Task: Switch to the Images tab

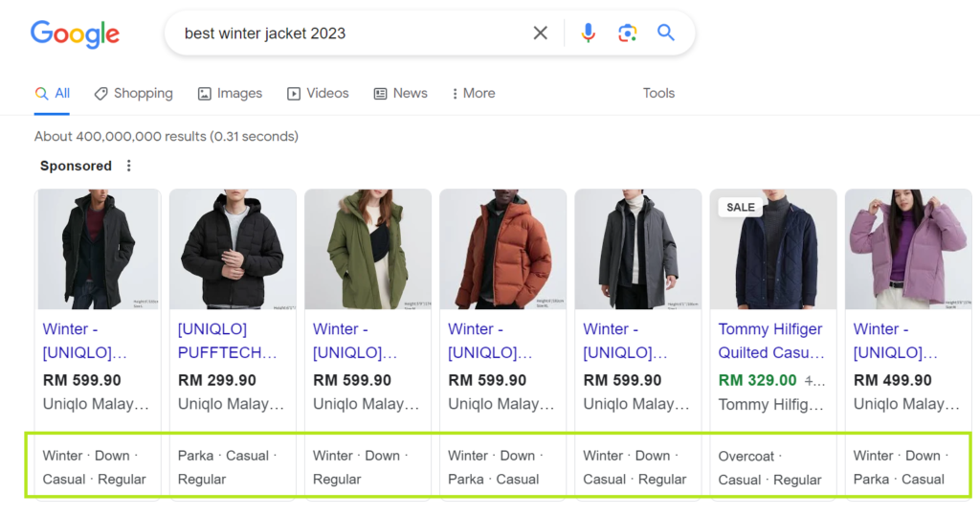Action: click(x=230, y=94)
